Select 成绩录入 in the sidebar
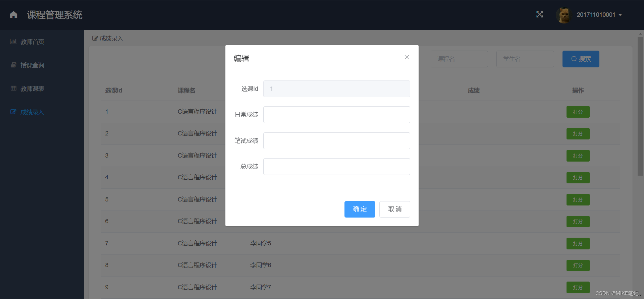644x299 pixels. [32, 112]
